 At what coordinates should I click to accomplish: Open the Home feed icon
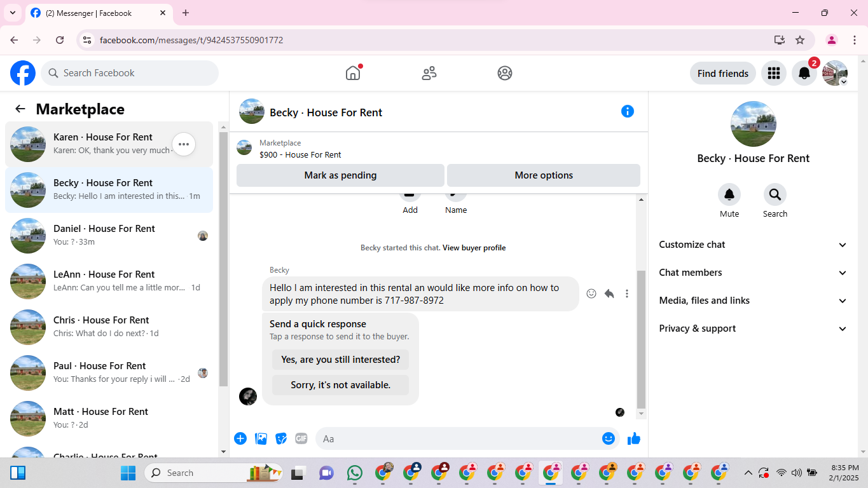tap(353, 73)
